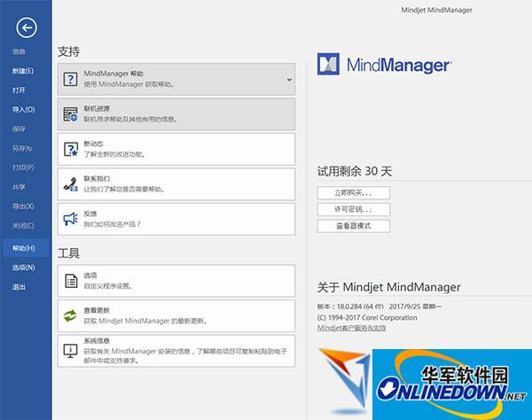Viewport: 532px width, 420px height.
Task: Open 共享 in the sidebar
Action: 19,187
